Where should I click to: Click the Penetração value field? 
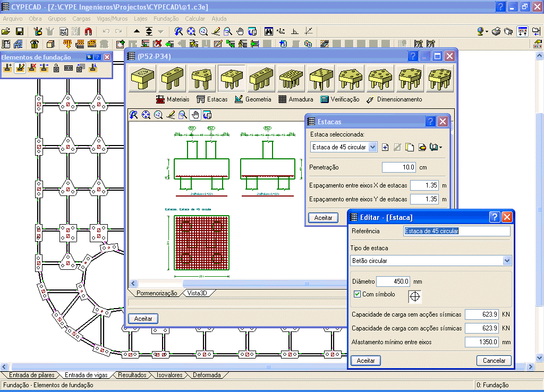(399, 167)
